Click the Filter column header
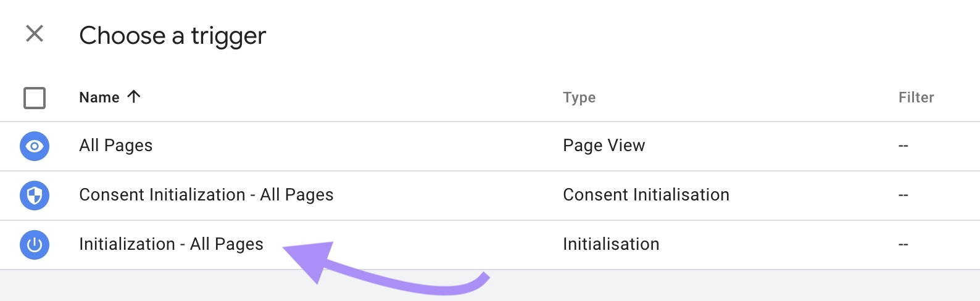Screen dimensions: 980x301 click(x=916, y=97)
